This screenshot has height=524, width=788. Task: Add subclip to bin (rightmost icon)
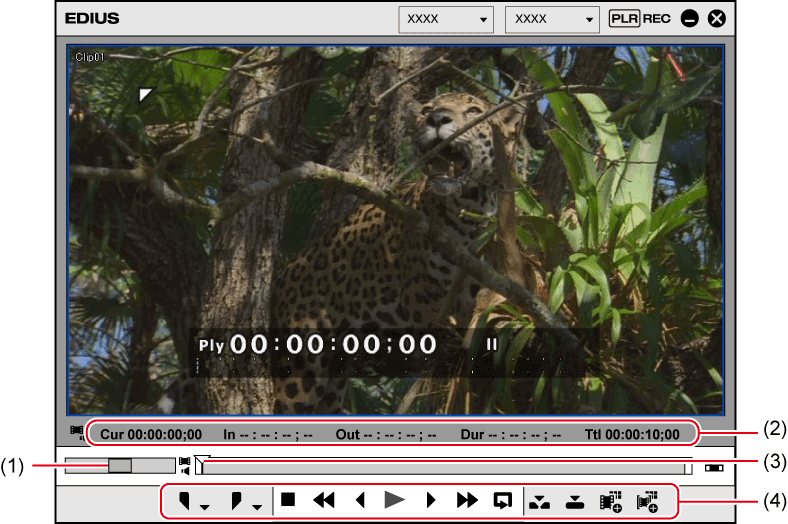[647, 500]
